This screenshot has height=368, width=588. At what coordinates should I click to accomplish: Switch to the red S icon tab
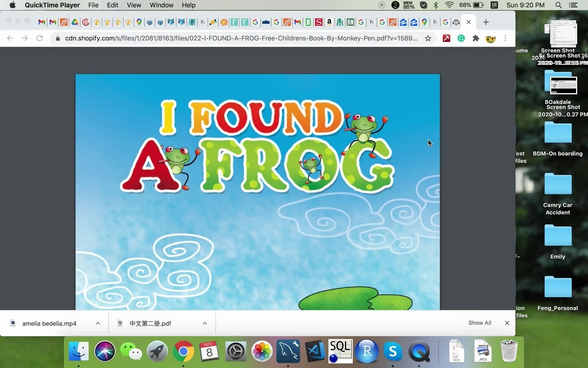(x=318, y=22)
